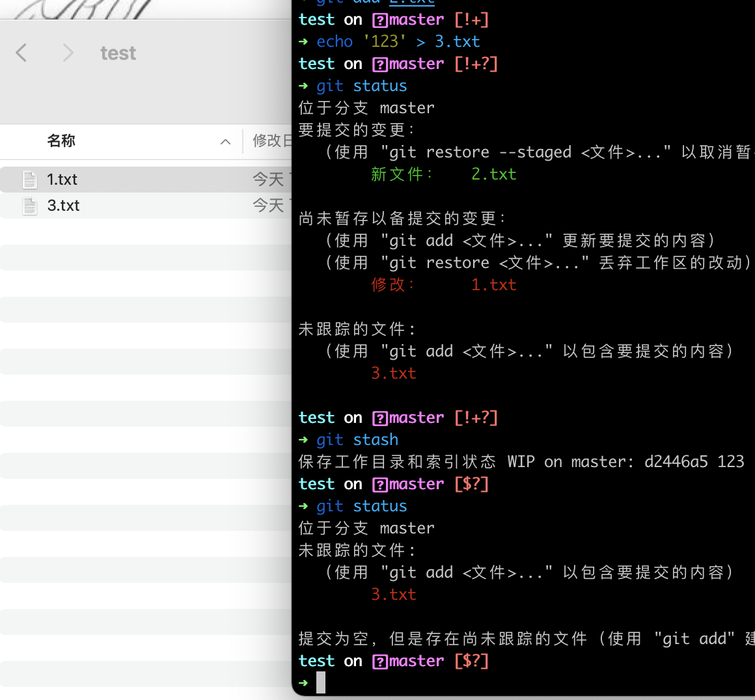Click the red 3.txt untracked filename in terminal
The image size is (755, 700).
(x=393, y=373)
